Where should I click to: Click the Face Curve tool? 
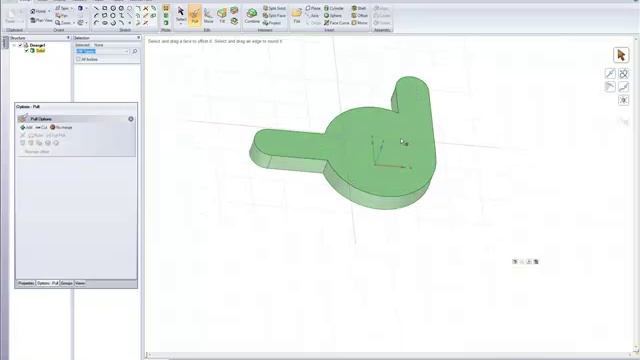pyautogui.click(x=337, y=23)
